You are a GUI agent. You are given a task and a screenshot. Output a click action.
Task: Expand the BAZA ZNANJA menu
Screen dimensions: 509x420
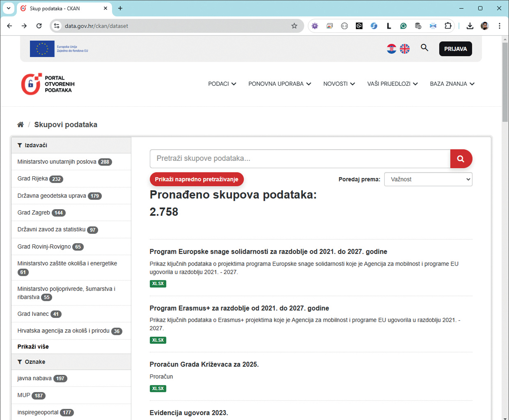click(452, 84)
